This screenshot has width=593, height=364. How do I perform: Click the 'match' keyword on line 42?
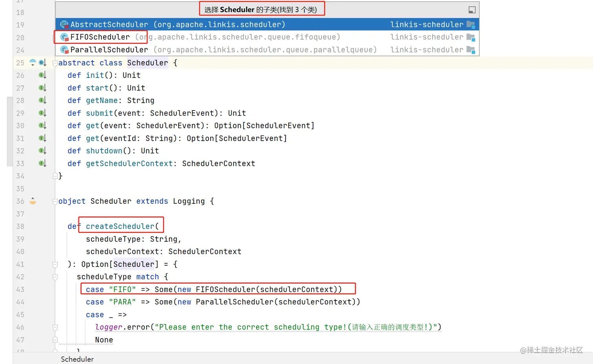[x=147, y=277]
